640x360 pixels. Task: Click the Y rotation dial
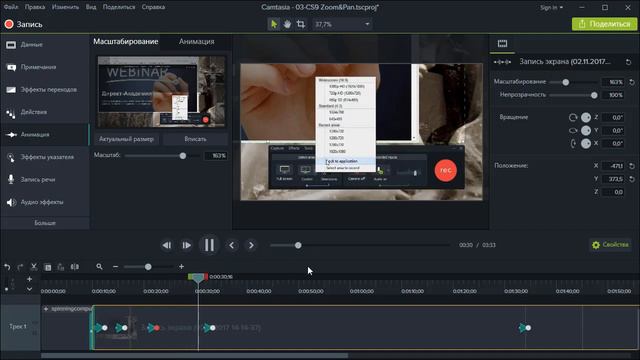(x=586, y=131)
